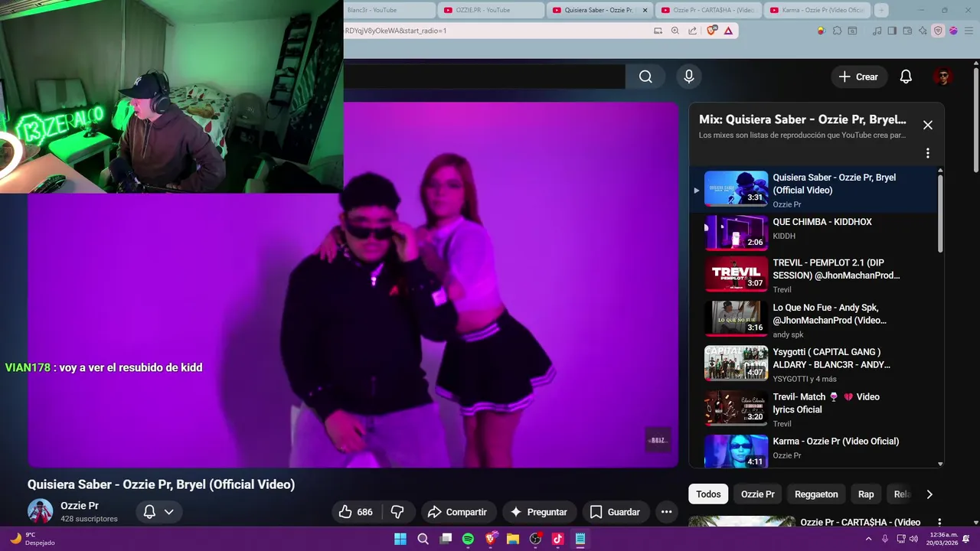The image size is (980, 551).
Task: Toggle the browser sidebar panel icon
Action: pyautogui.click(x=892, y=31)
